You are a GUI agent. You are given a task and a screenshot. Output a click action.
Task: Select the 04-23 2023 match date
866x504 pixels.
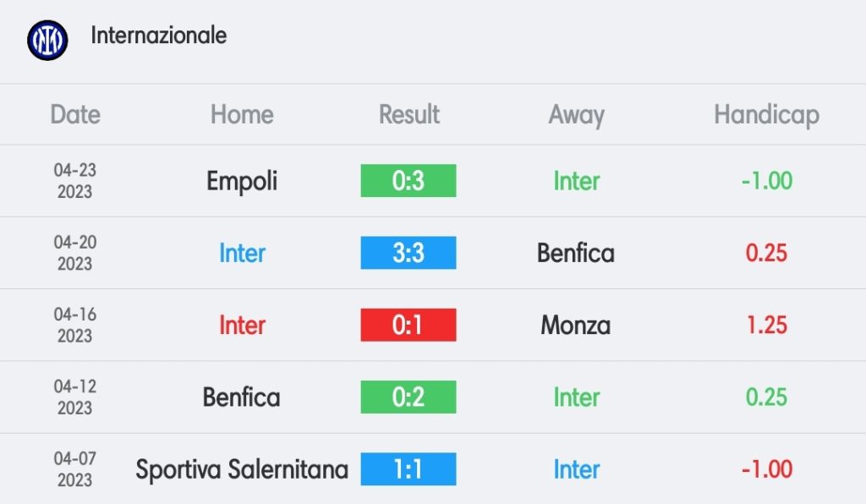[75, 180]
